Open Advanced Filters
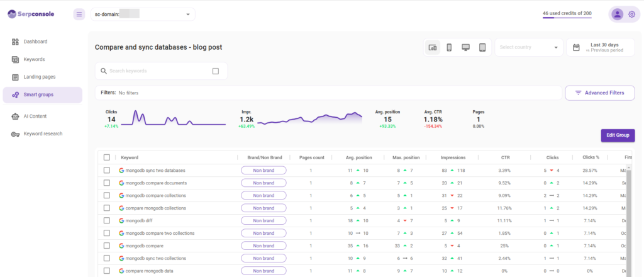644x277 pixels. coord(600,93)
